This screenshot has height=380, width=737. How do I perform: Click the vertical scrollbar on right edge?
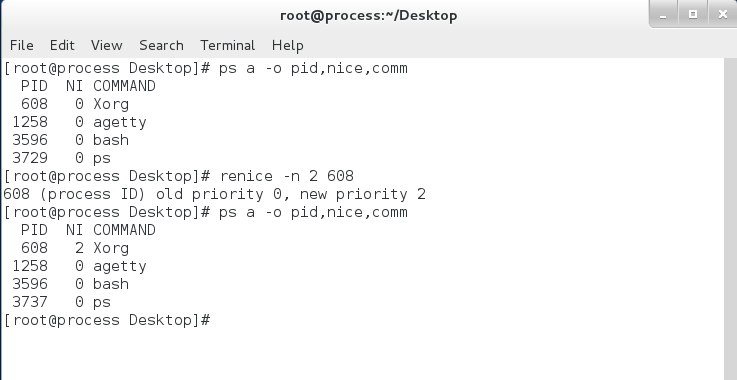point(730,219)
